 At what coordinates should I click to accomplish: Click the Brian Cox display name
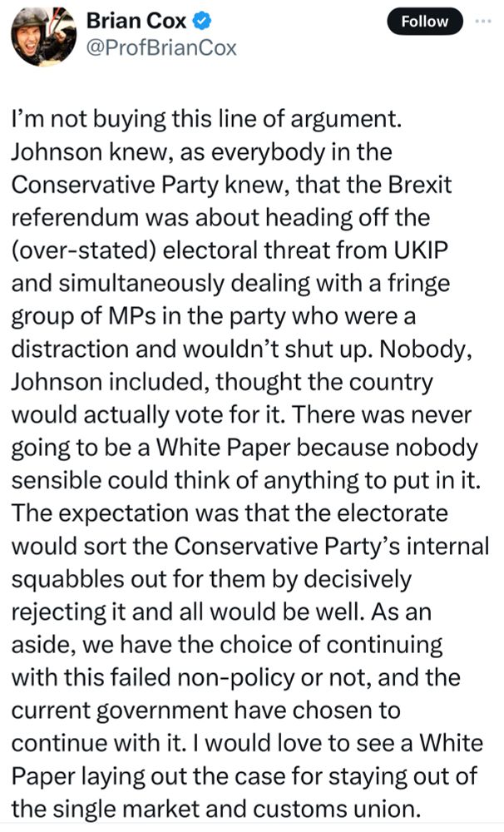[x=136, y=21]
